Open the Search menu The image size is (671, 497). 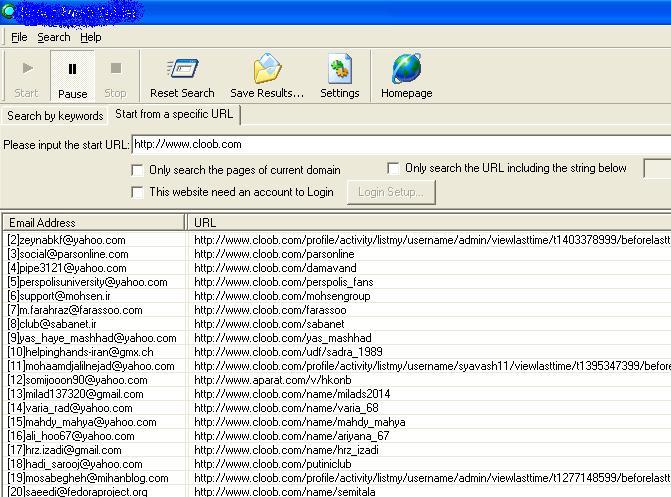tap(54, 37)
